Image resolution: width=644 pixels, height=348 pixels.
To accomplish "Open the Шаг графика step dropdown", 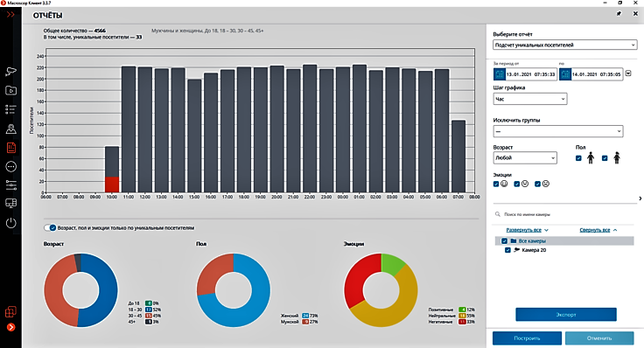I will point(530,99).
